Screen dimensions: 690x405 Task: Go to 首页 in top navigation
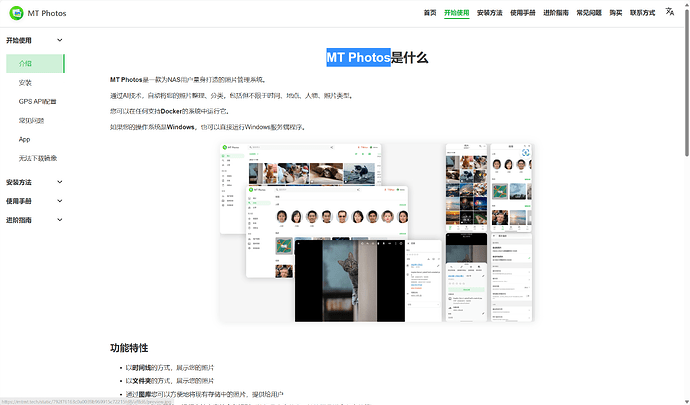[430, 13]
